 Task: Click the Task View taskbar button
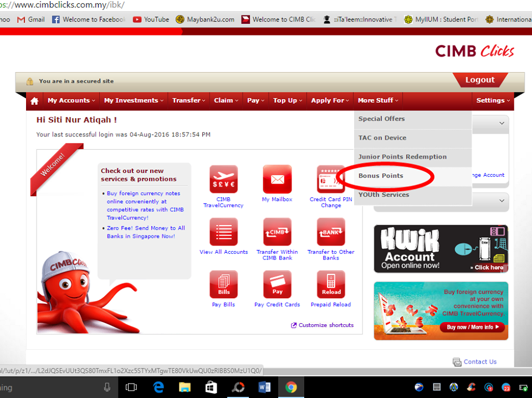pos(131,387)
